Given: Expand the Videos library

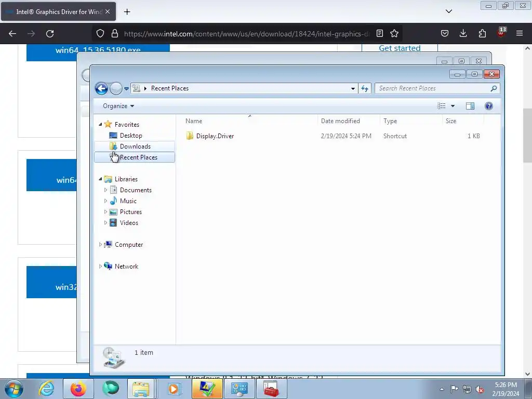Looking at the screenshot, I should (105, 222).
